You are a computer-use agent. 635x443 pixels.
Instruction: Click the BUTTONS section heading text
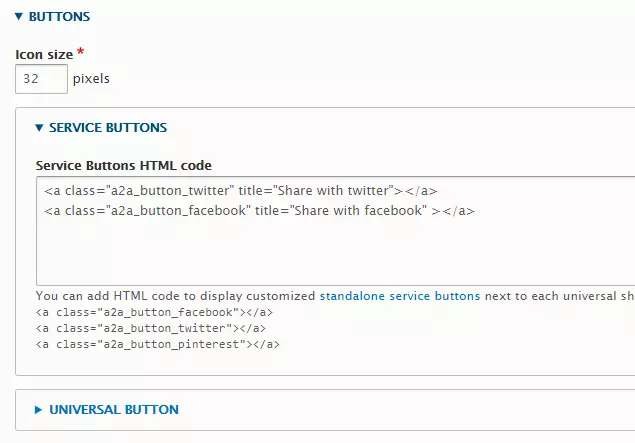tap(59, 17)
